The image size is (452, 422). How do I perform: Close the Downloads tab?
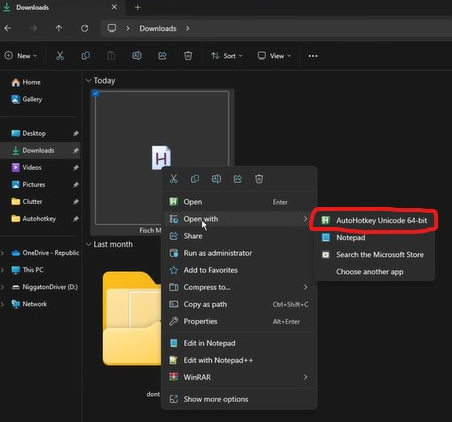[x=114, y=7]
